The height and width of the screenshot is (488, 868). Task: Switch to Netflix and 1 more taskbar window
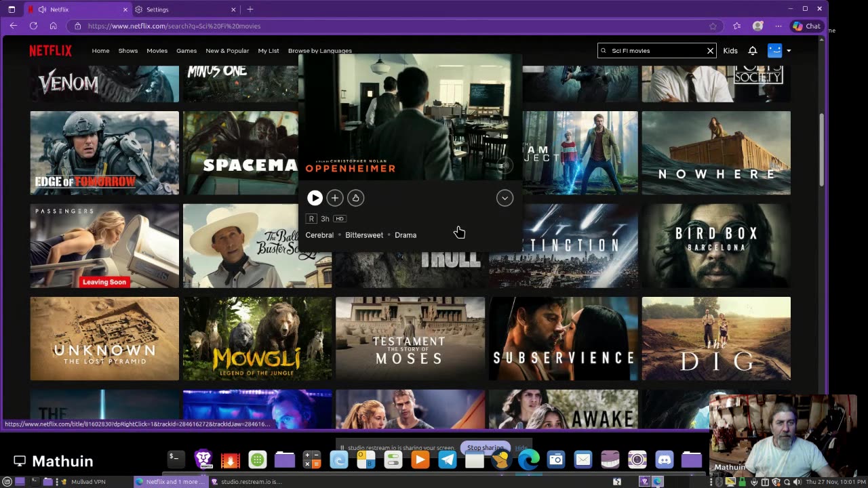tap(170, 482)
